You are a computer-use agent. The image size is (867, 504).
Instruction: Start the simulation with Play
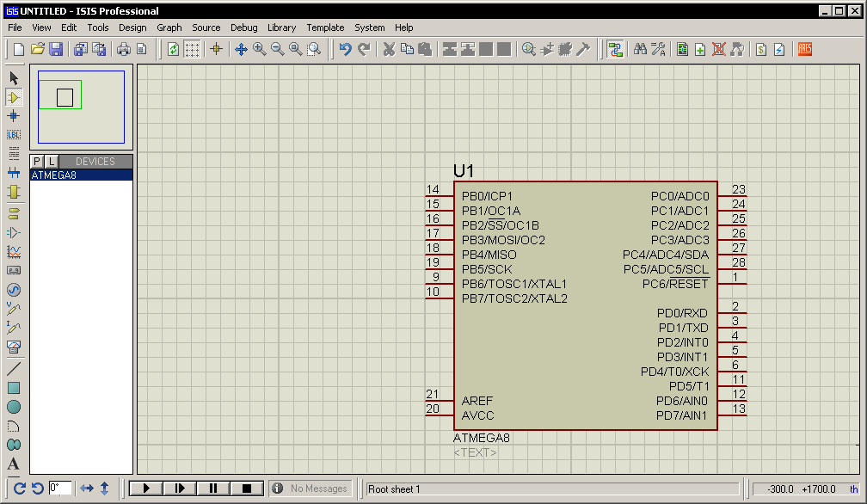pyautogui.click(x=146, y=489)
